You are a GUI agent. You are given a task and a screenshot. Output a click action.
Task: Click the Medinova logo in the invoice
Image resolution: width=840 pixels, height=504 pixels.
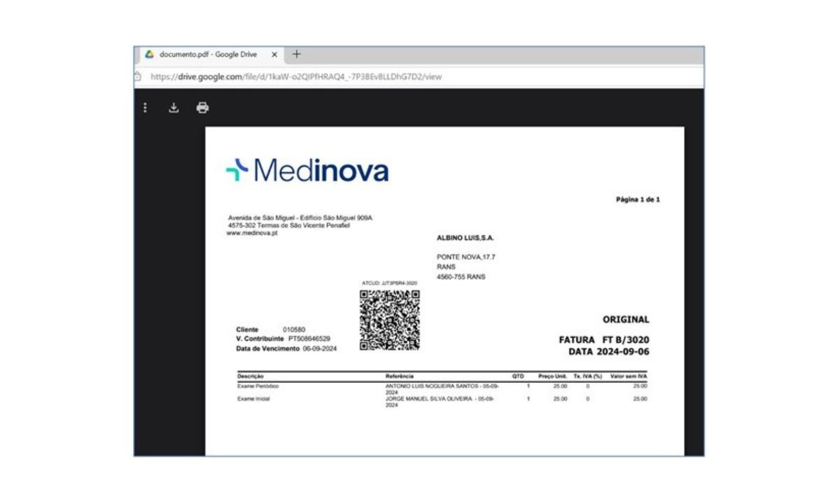307,170
